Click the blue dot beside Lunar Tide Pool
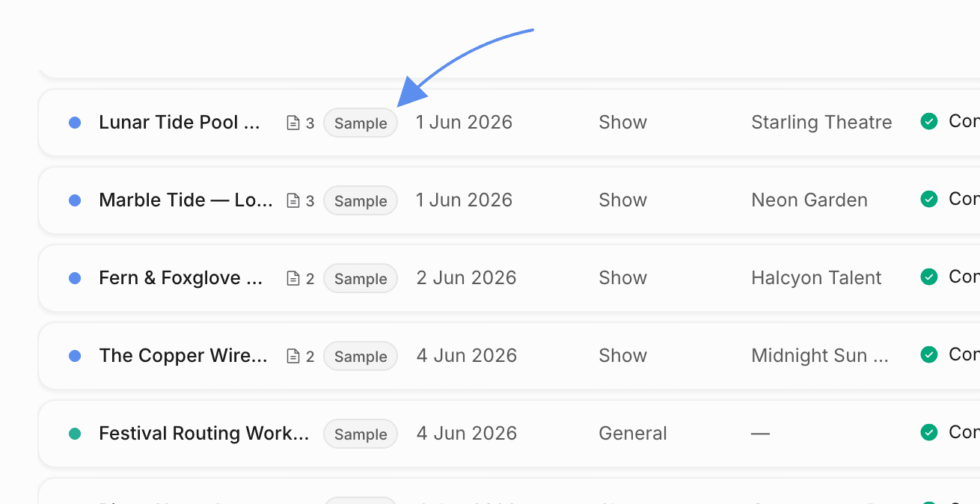The height and width of the screenshot is (504, 980). pyautogui.click(x=75, y=123)
